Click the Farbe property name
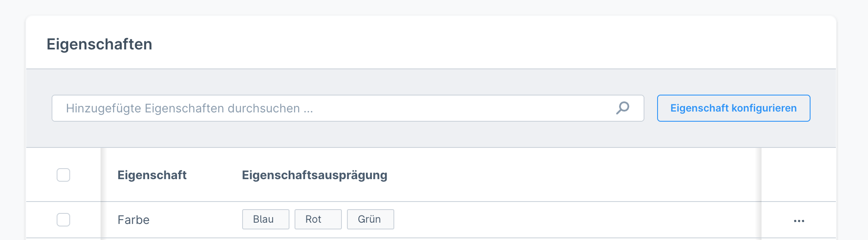This screenshot has width=868, height=240. click(134, 220)
